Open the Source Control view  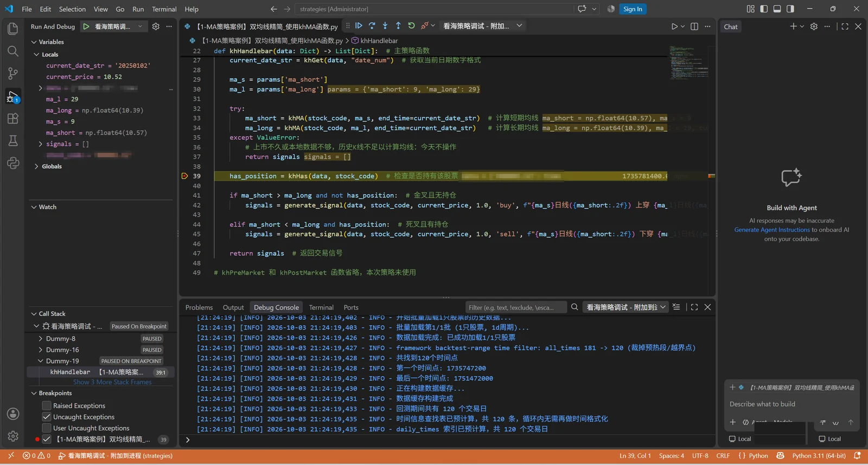pyautogui.click(x=13, y=74)
